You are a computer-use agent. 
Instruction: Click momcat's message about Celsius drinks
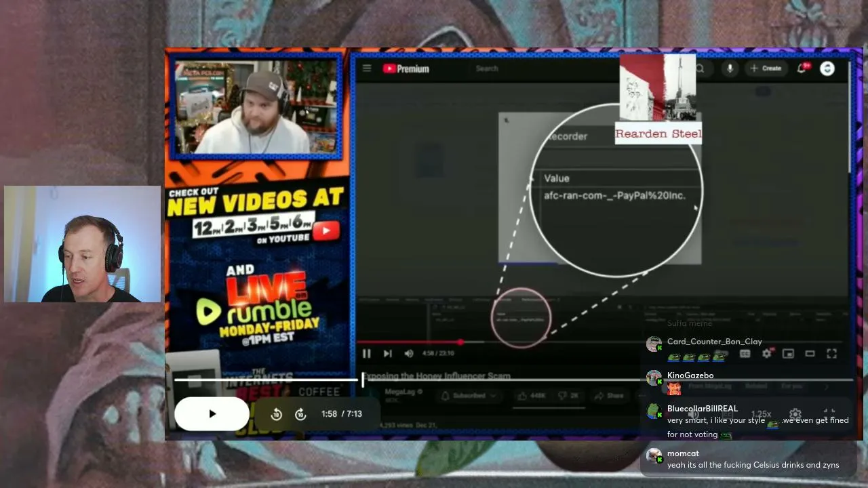pos(753,465)
